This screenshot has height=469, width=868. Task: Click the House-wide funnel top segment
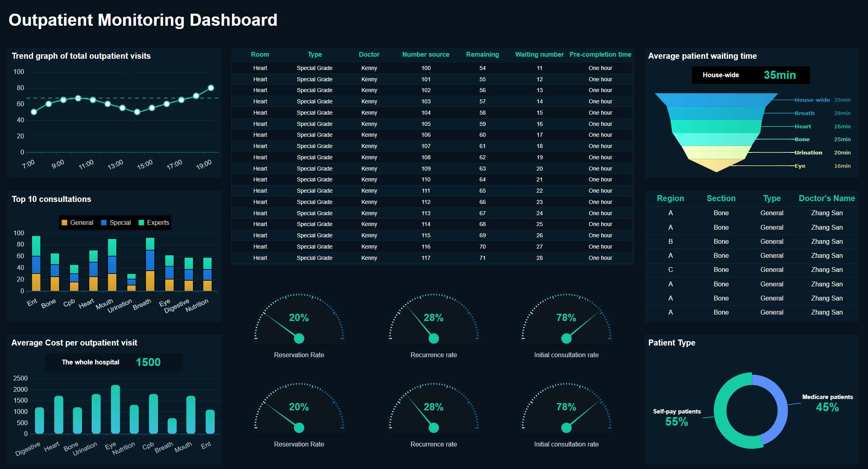click(716, 99)
